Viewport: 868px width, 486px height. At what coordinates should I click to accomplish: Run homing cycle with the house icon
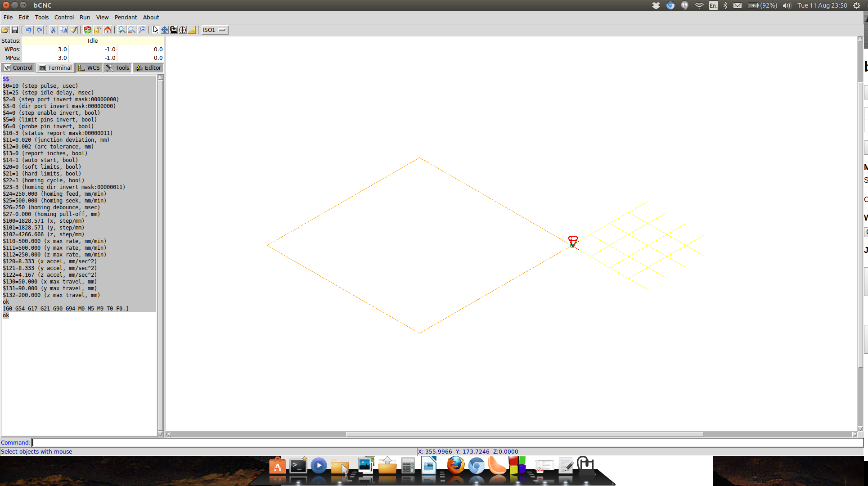(x=108, y=30)
